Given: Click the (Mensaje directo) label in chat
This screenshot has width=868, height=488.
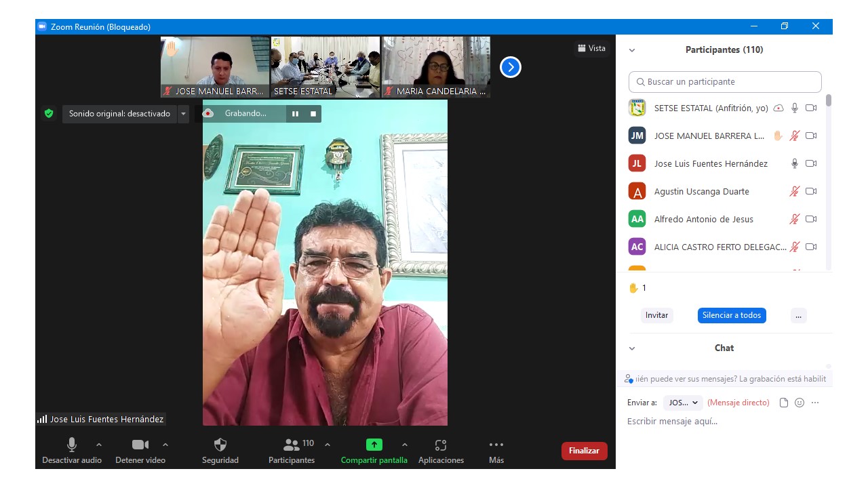Looking at the screenshot, I should tap(738, 403).
